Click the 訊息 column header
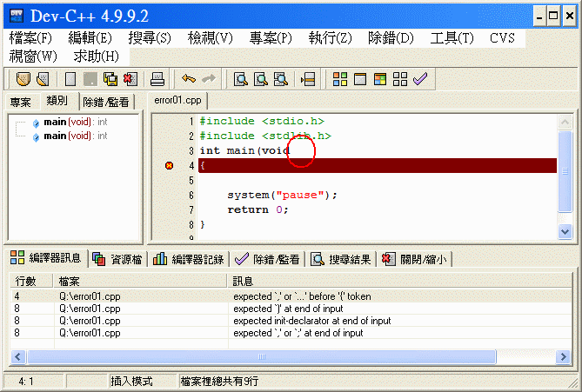 tap(400, 281)
